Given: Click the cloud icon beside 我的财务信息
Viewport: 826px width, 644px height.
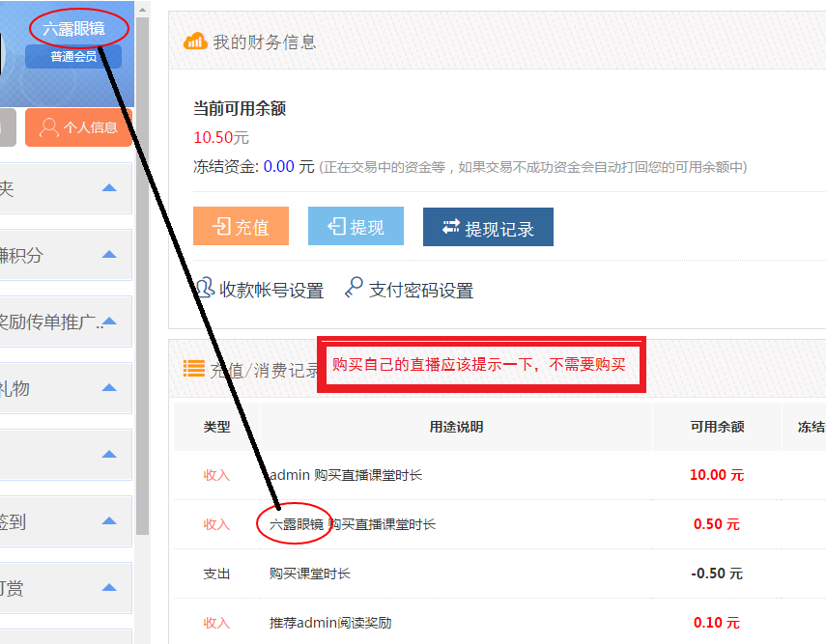Looking at the screenshot, I should point(195,41).
